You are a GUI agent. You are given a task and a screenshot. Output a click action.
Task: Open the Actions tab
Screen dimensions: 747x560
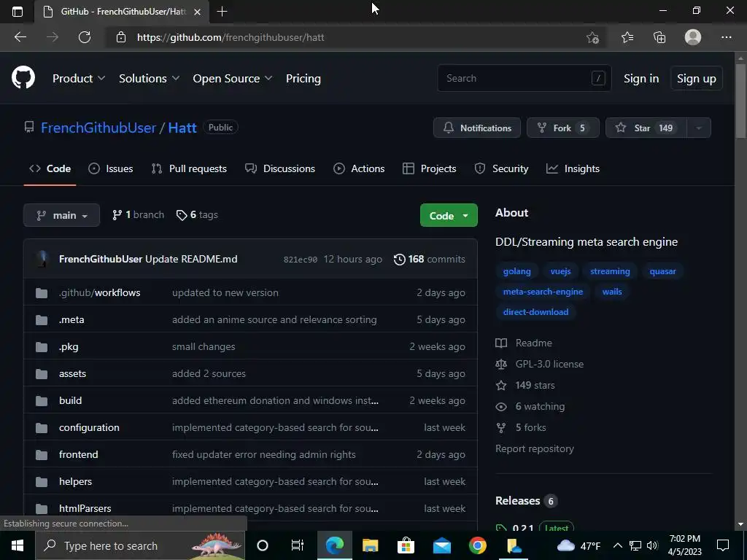pyautogui.click(x=359, y=168)
